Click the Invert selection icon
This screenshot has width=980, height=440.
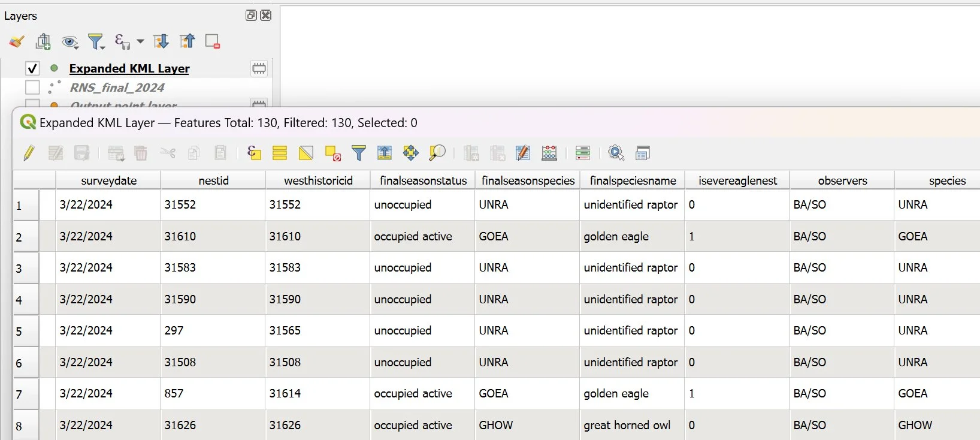tap(306, 153)
